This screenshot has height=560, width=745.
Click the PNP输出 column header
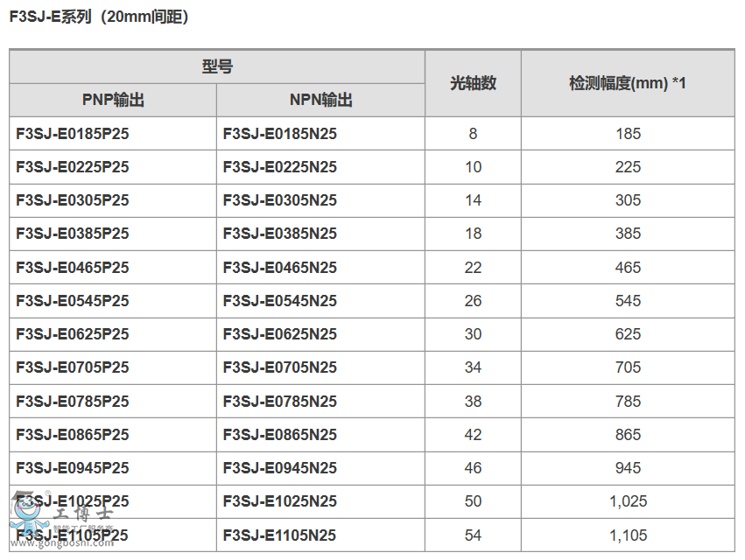(x=113, y=101)
